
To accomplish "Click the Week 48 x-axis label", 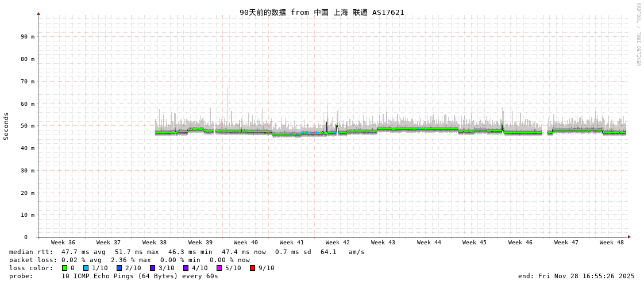I will point(612,243).
